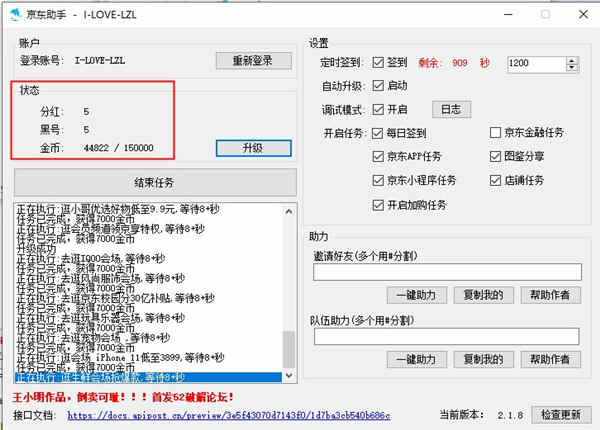Click 帮助作者 under 队伍助力
The height and width of the screenshot is (430, 600).
551,359
